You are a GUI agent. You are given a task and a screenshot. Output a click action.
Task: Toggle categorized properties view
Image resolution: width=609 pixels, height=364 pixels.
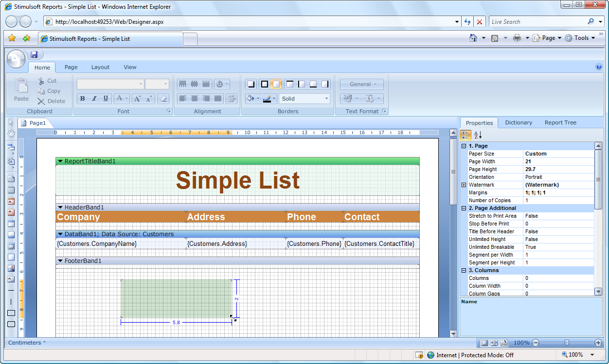466,135
